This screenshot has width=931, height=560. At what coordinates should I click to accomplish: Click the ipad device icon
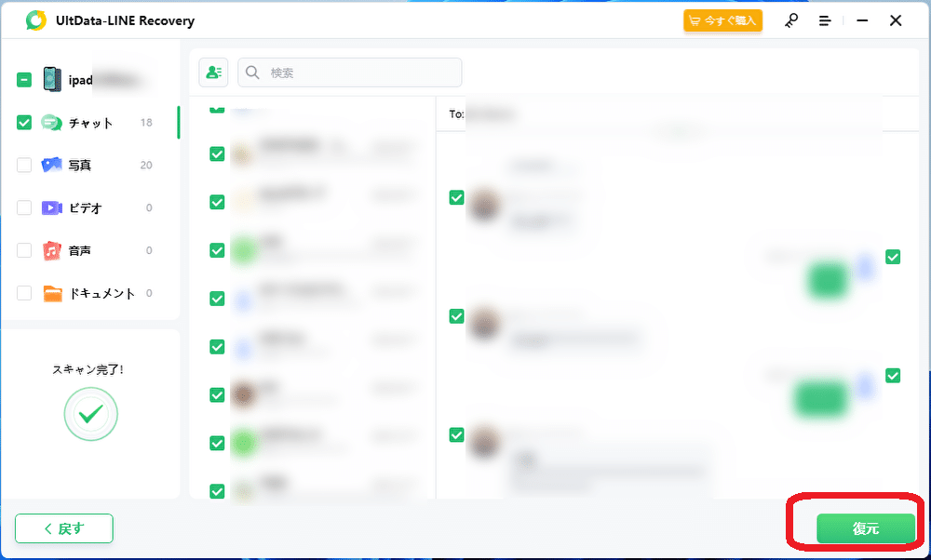point(52,79)
